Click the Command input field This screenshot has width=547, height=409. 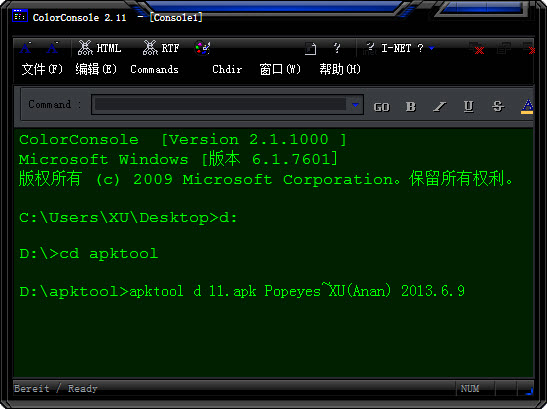[220, 104]
